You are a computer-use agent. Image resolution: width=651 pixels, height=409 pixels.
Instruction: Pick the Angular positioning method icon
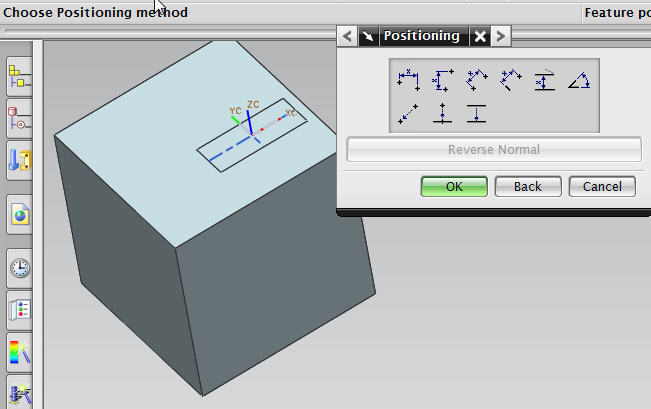click(x=579, y=80)
